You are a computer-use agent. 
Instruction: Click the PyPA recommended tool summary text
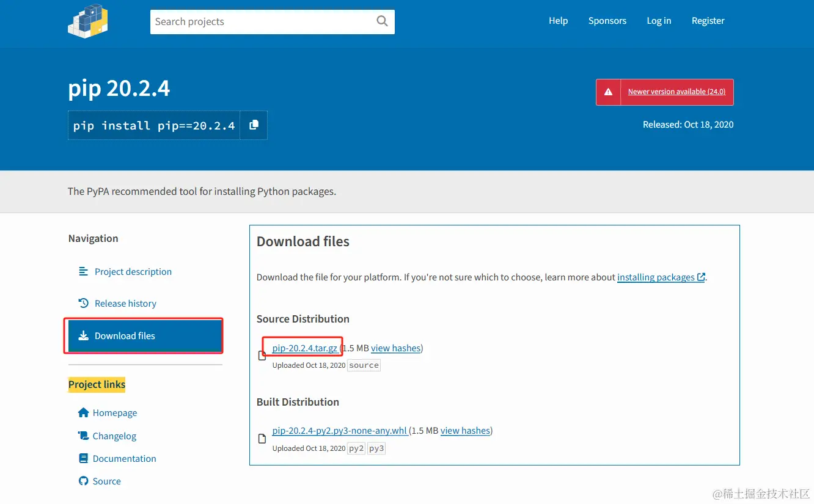[x=202, y=191]
